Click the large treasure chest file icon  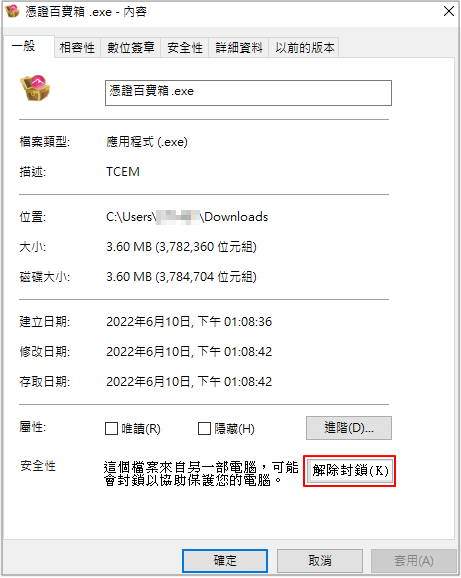35,88
